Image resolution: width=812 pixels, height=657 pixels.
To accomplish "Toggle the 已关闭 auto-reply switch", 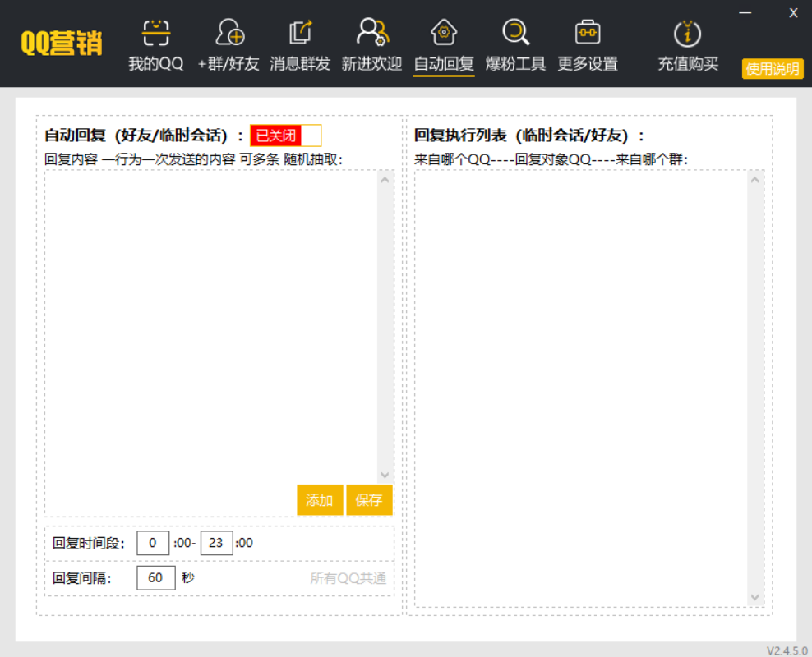I will [x=286, y=136].
